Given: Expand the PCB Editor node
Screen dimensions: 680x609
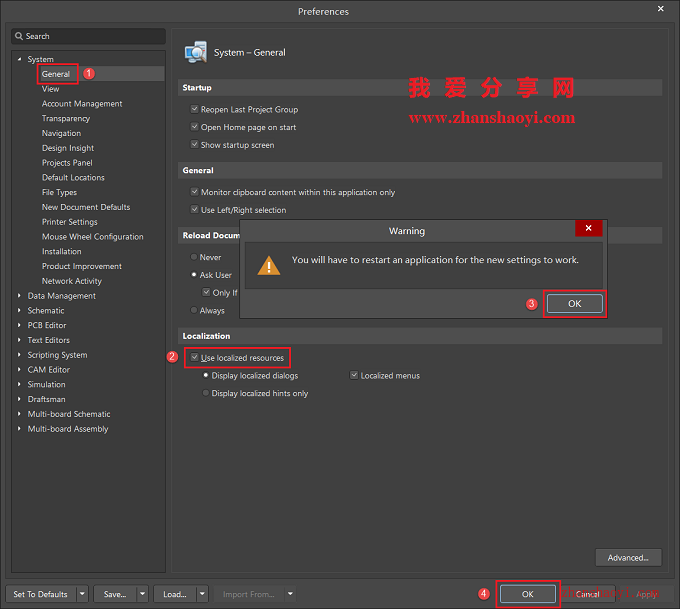Looking at the screenshot, I should pyautogui.click(x=19, y=325).
